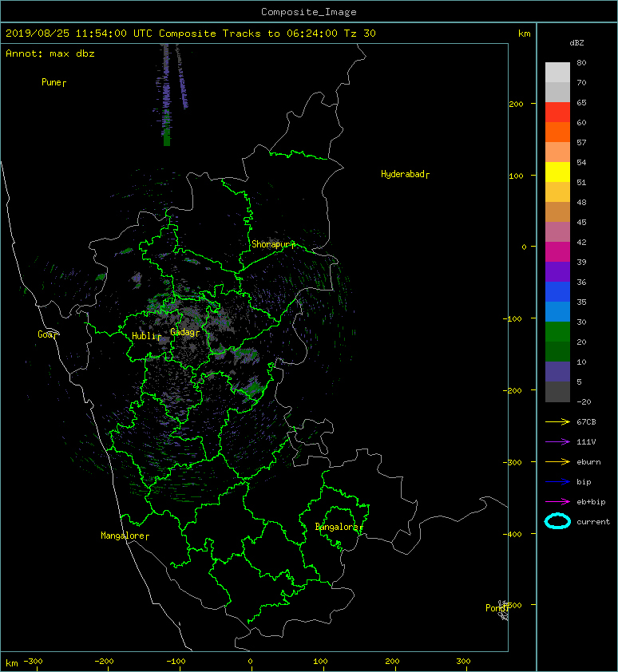Pick the light blue 30-35 dBZ swatch

coord(557,311)
